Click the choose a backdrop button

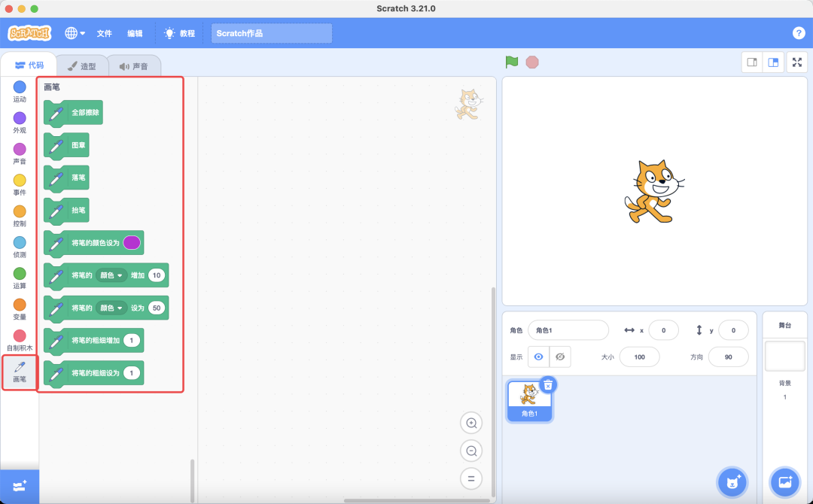click(x=785, y=482)
